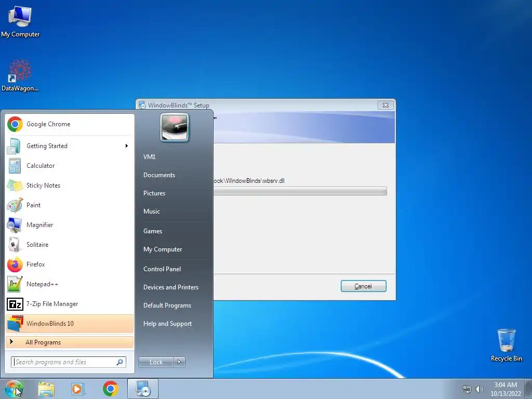Focus the Search programs and files field
This screenshot has width=532, height=399.
68,362
